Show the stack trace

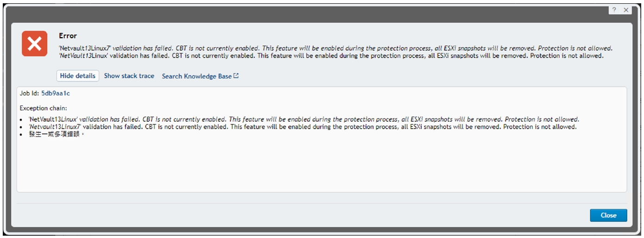129,76
